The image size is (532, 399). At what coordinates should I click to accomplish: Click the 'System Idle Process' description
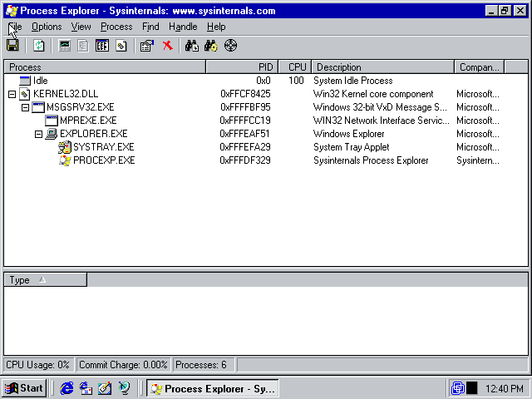tap(352, 81)
